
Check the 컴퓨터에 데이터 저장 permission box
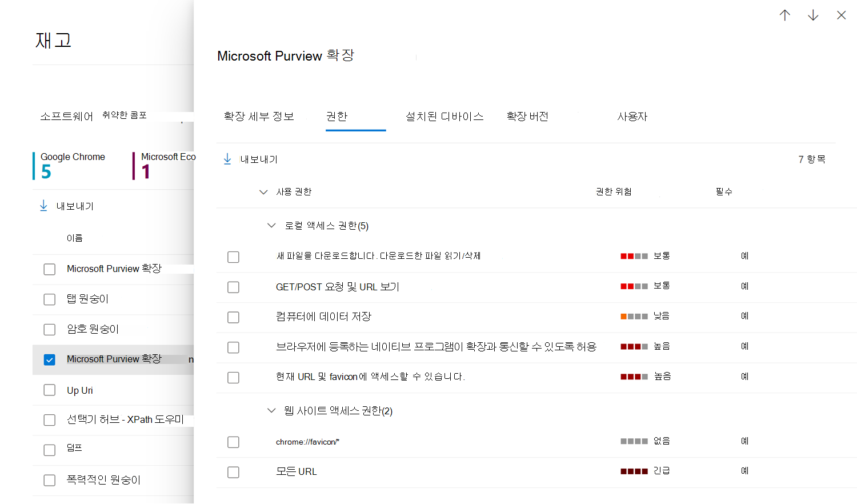pyautogui.click(x=233, y=317)
